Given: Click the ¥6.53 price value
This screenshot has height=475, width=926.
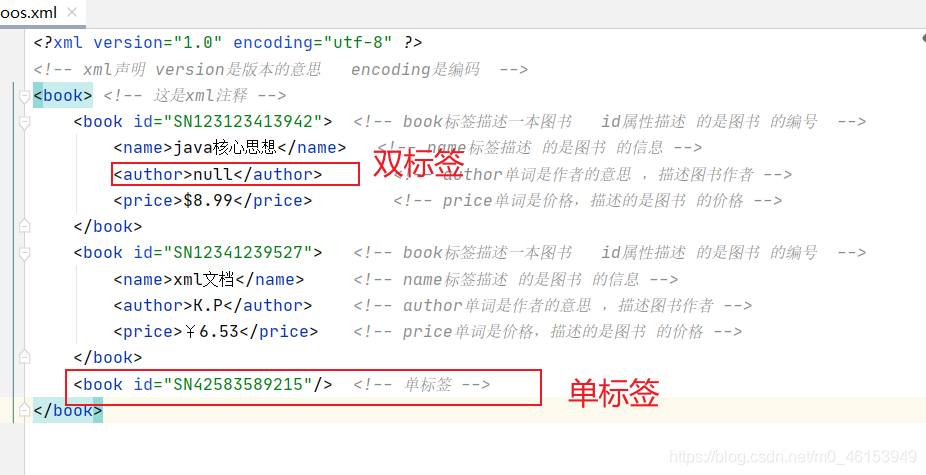Looking at the screenshot, I should [214, 331].
